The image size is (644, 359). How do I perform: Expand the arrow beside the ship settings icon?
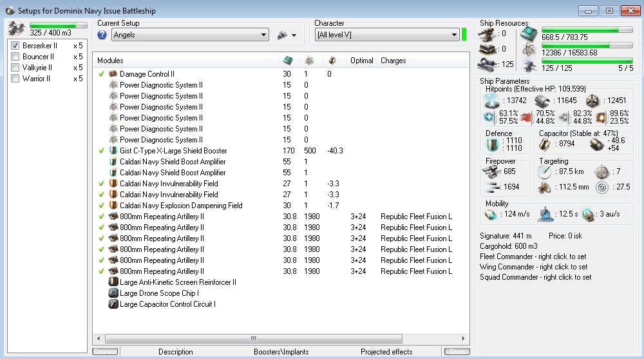294,35
